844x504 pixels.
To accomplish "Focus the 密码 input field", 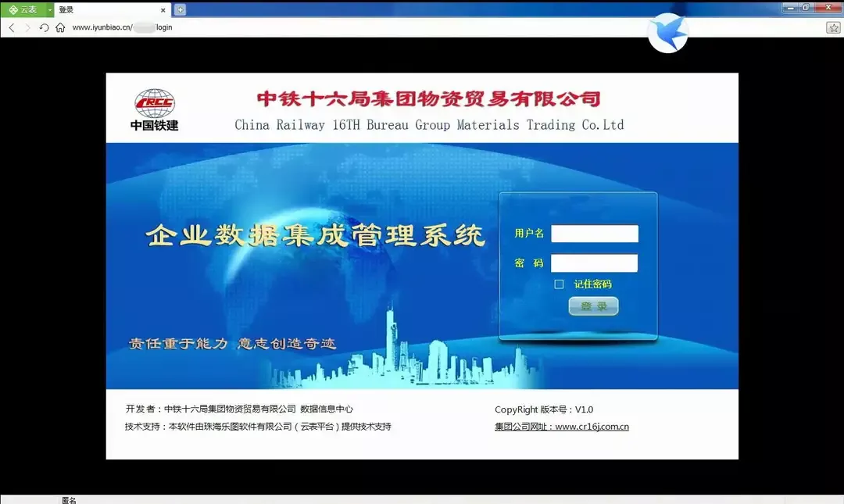I will pyautogui.click(x=594, y=263).
